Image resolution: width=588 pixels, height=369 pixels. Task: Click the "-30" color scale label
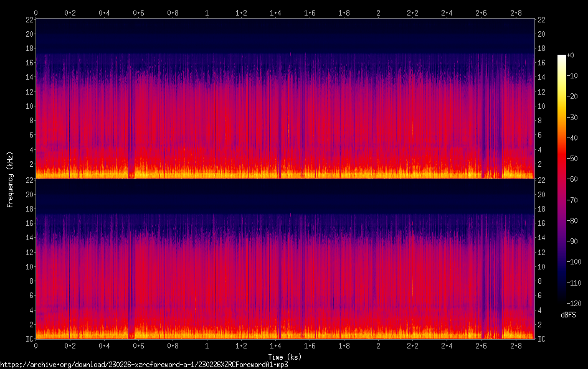click(572, 117)
